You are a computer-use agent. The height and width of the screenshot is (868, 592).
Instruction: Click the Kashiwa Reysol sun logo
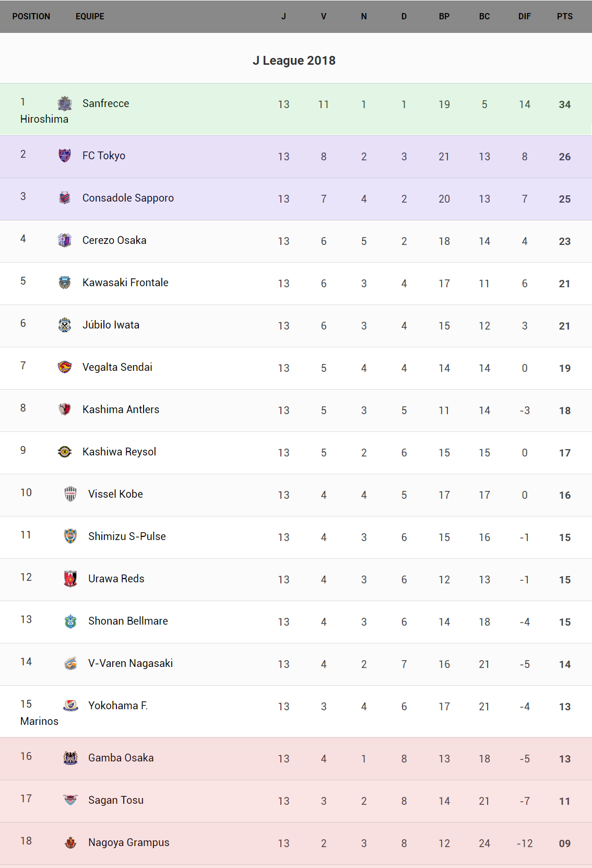(x=65, y=452)
